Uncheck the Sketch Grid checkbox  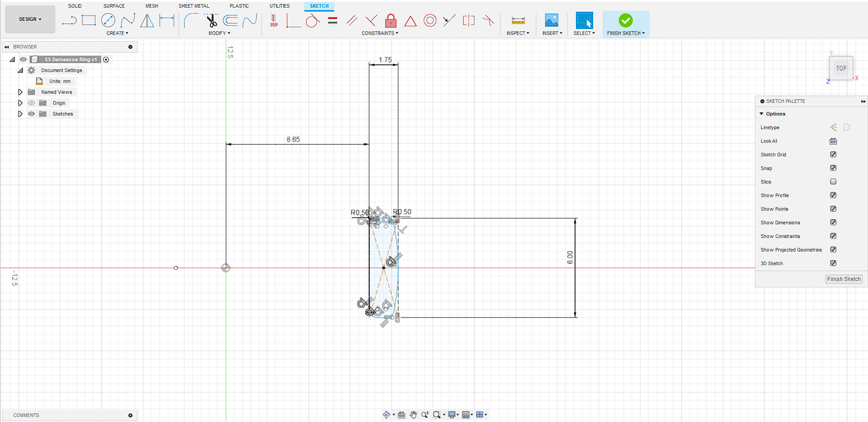point(833,155)
